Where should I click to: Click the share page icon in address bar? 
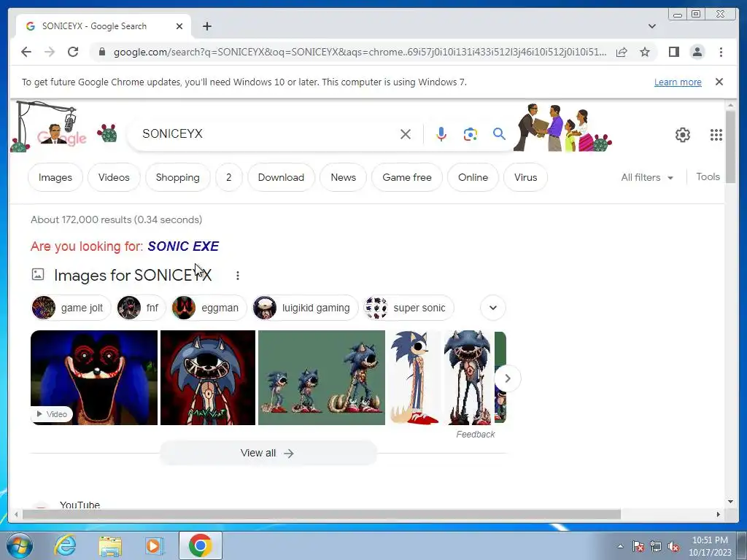[x=622, y=52]
